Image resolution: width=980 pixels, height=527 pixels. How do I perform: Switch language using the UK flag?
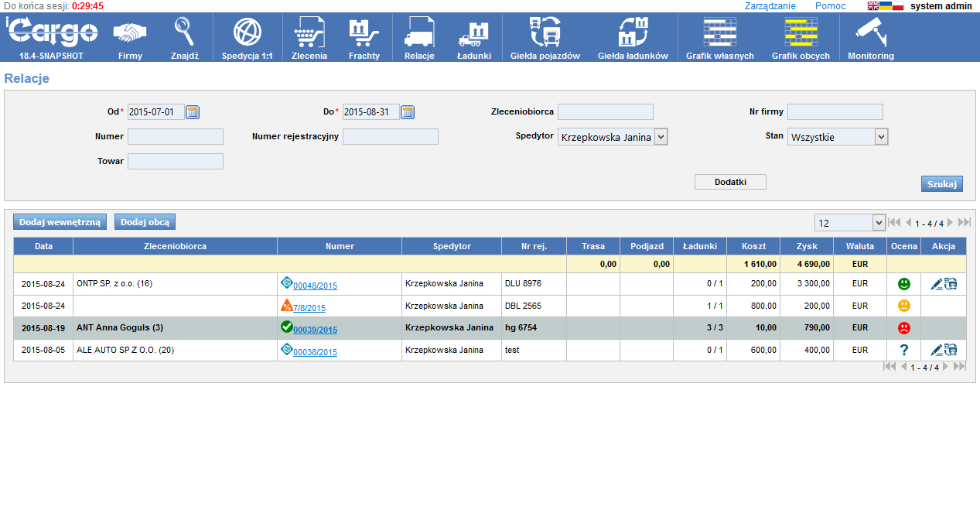[x=873, y=5]
